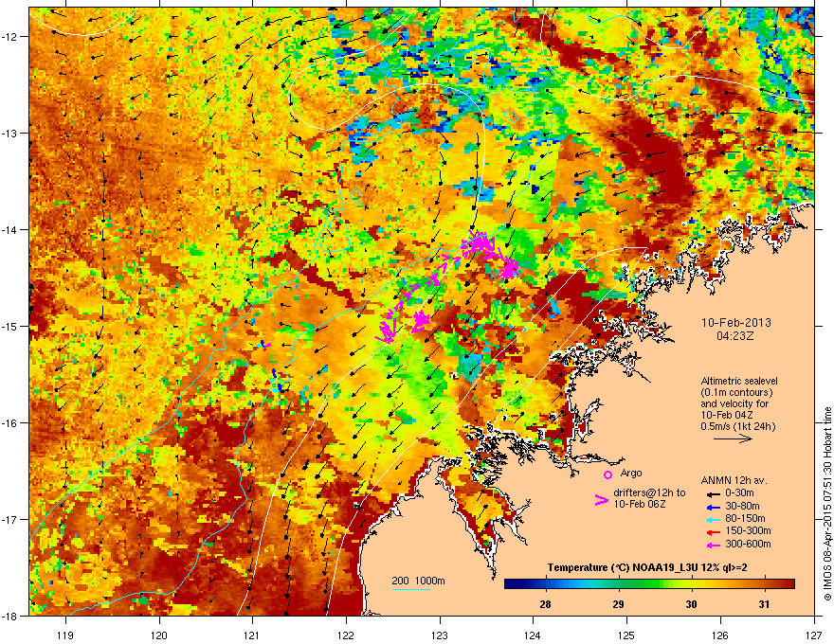
Task: Click the '120' longitude axis label
Action: click(x=159, y=635)
